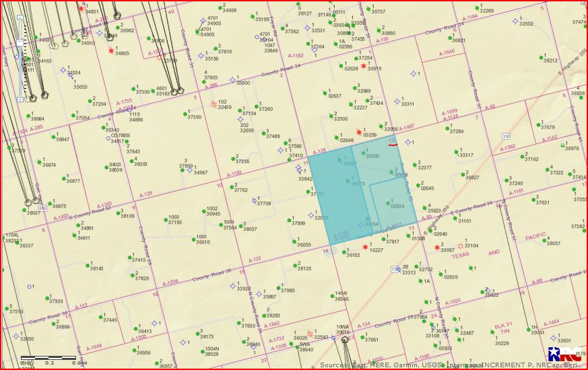
Task: Click green well 32597 in highlighted tract
Action: [339, 160]
